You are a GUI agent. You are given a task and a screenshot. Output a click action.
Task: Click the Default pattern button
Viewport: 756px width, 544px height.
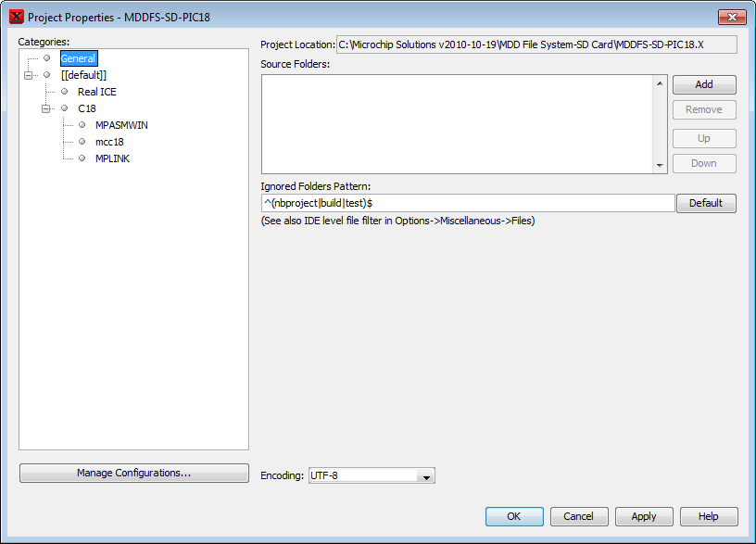[705, 203]
